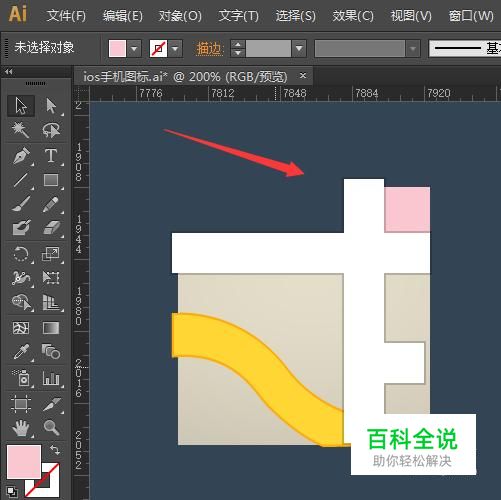This screenshot has height=500, width=501.
Task: Open the 文件(F) menu
Action: 66,15
